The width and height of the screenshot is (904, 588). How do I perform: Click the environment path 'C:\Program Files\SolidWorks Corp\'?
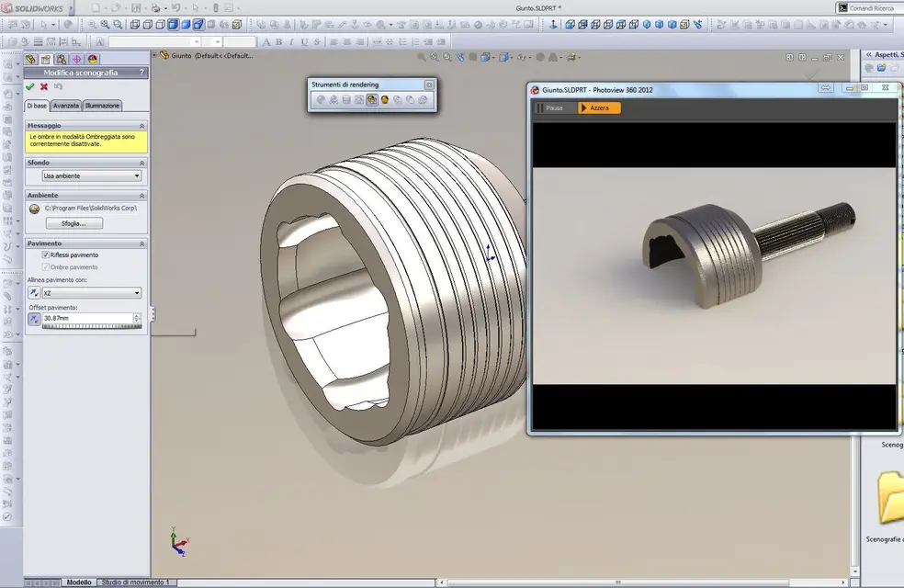[91, 209]
